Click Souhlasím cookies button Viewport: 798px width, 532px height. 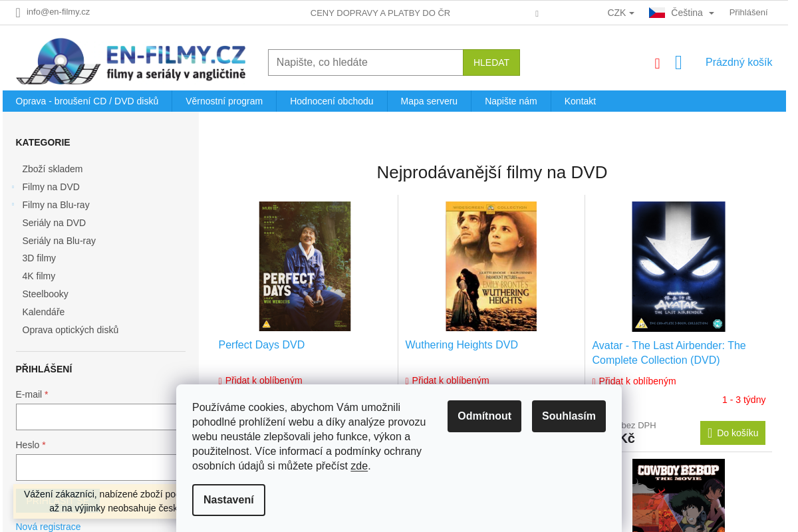click(569, 416)
